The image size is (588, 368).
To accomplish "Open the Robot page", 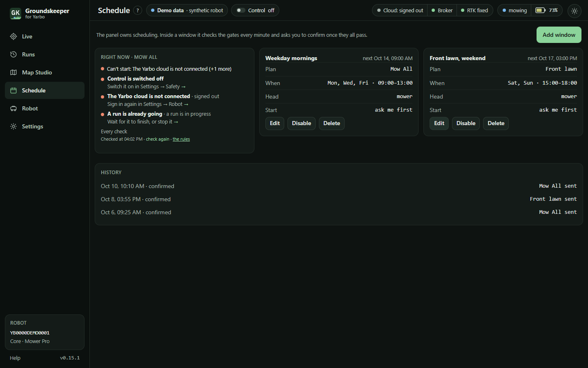I will pos(45,108).
